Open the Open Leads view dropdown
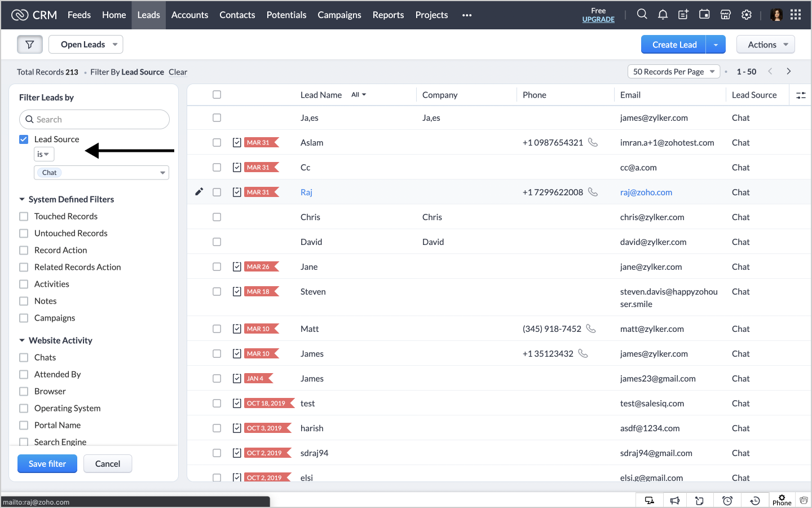This screenshot has height=508, width=812. point(86,45)
